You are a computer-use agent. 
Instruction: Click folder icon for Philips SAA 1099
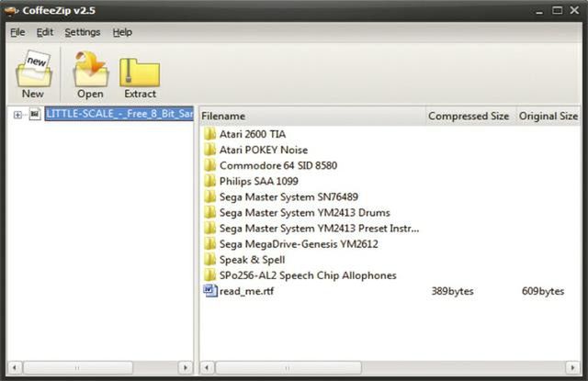[x=210, y=181]
